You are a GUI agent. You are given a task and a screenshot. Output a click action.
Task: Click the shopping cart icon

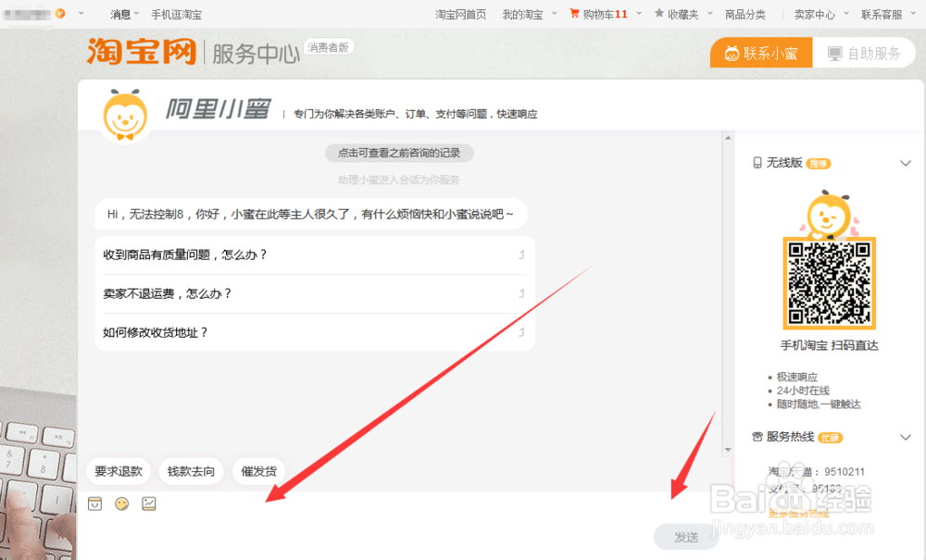574,13
